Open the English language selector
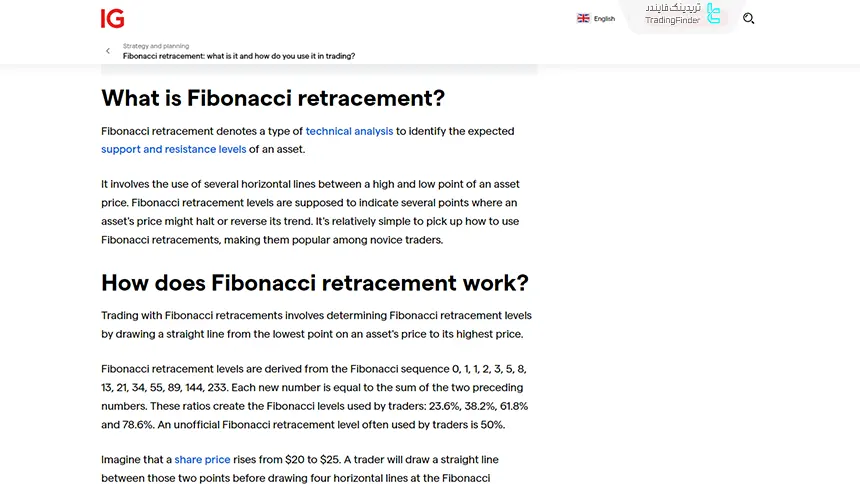This screenshot has width=860, height=484. pos(604,18)
